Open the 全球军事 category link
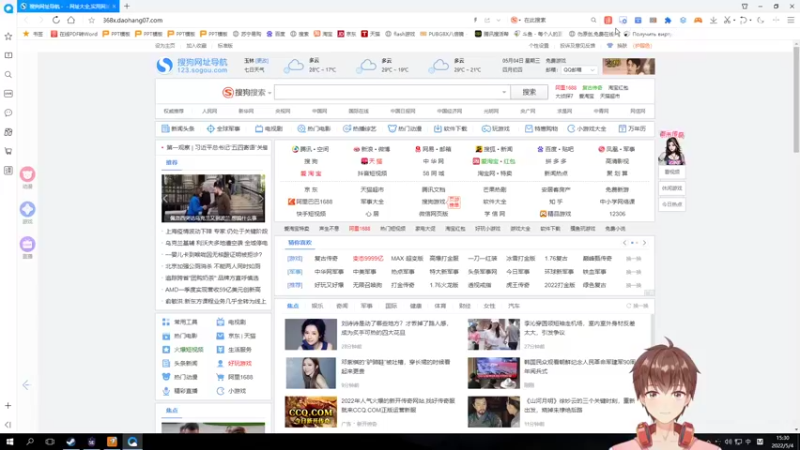The height and width of the screenshot is (450, 800). pos(223,129)
